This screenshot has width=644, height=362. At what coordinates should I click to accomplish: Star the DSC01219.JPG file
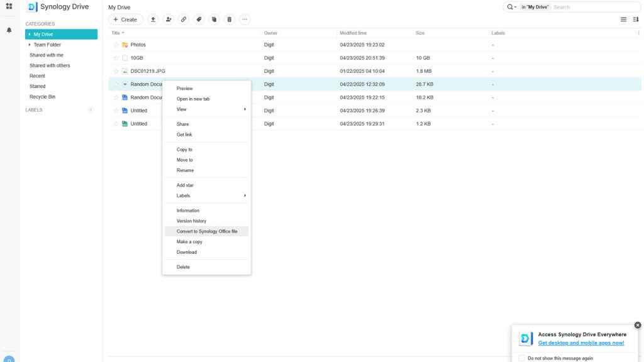116,70
